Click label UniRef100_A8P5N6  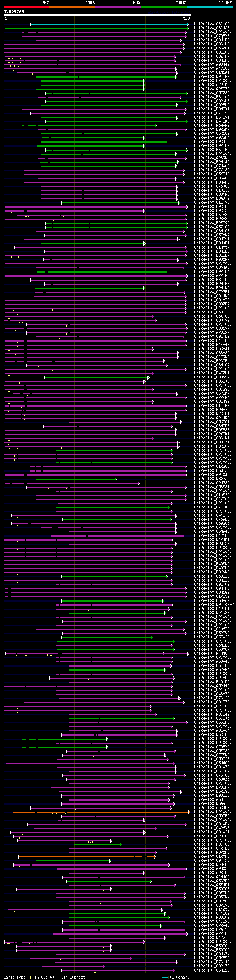212,853
